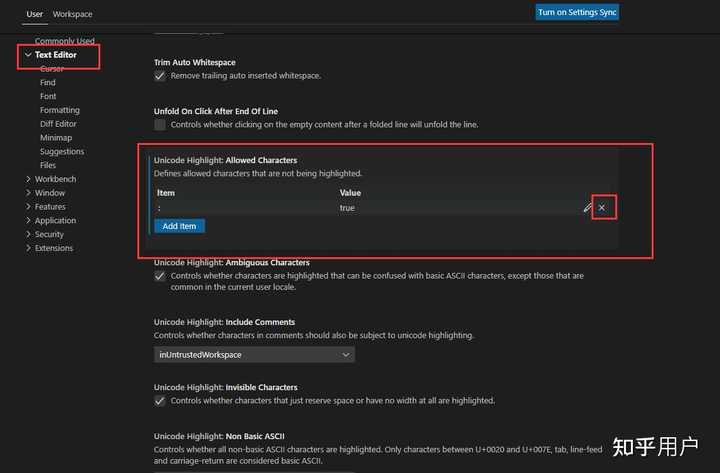Toggle Ambiguous Characters highlight checkbox
This screenshot has height=473, width=720.
click(160, 275)
